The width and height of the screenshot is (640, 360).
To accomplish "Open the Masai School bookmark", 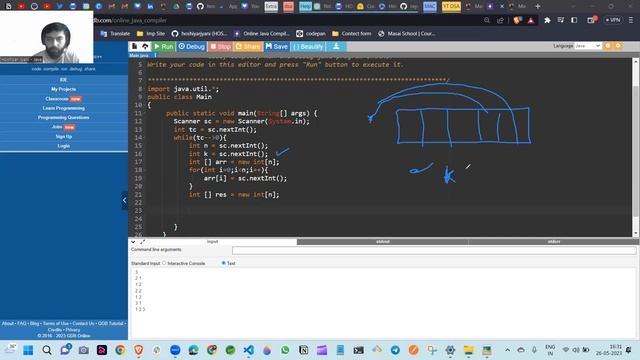I will coord(407,33).
